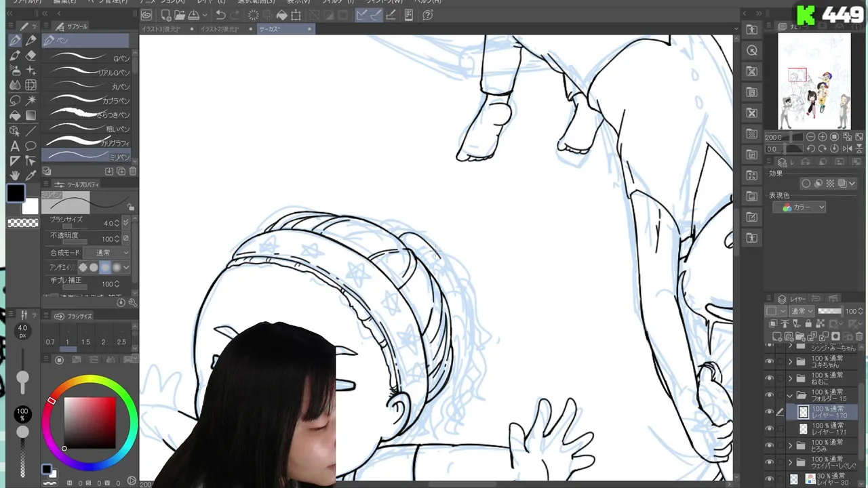This screenshot has height=488, width=868.
Task: Open the layer effect options dropdown arrow
Action: (x=852, y=184)
